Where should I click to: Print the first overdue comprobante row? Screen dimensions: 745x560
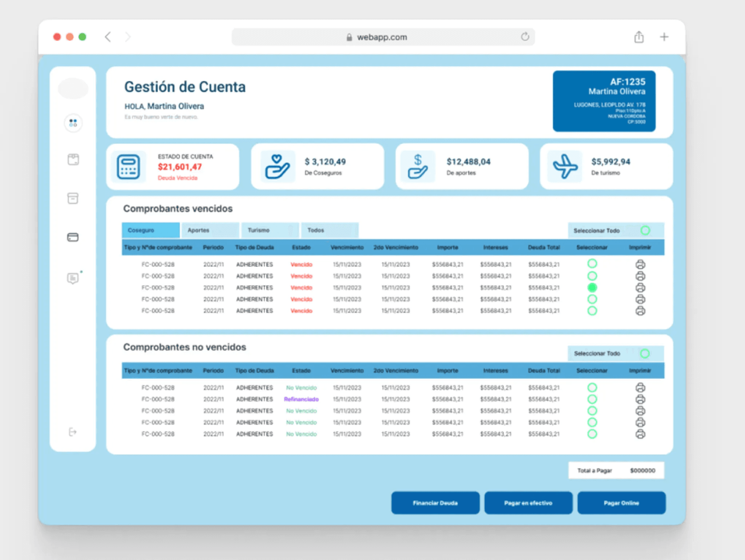(x=640, y=264)
